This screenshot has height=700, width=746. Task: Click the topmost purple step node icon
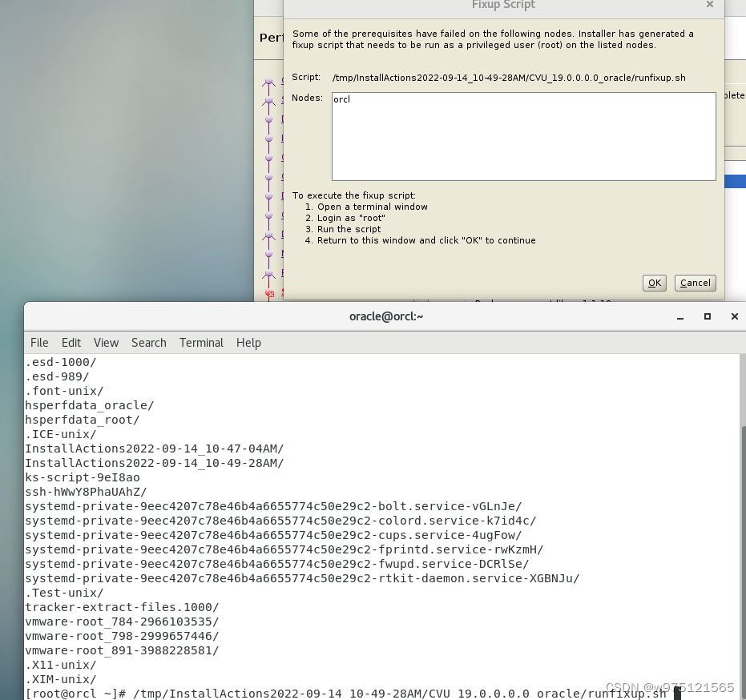coord(268,80)
